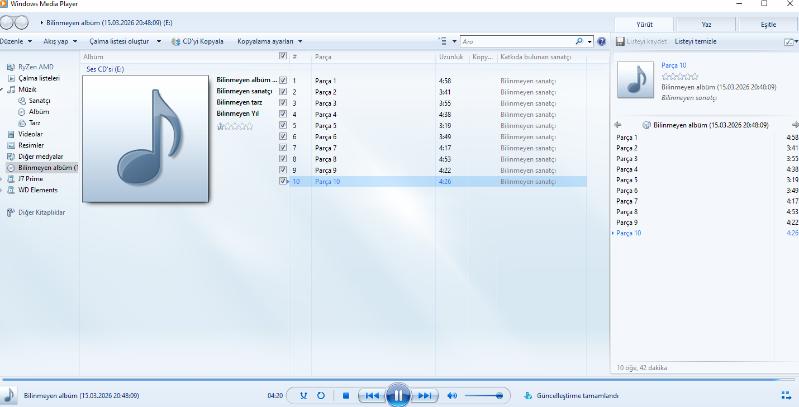799x407 pixels.
Task: Click the Parça 10 link in right pane
Action: (x=674, y=65)
